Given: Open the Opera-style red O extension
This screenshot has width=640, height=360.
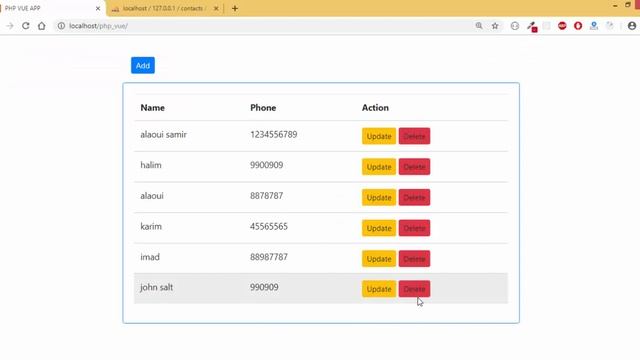Looking at the screenshot, I should [x=578, y=26].
